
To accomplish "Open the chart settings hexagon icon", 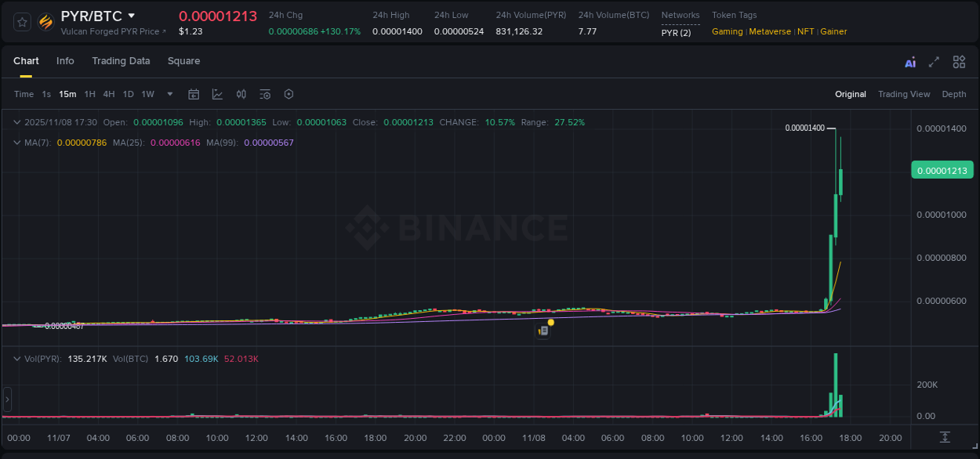I will (x=289, y=94).
